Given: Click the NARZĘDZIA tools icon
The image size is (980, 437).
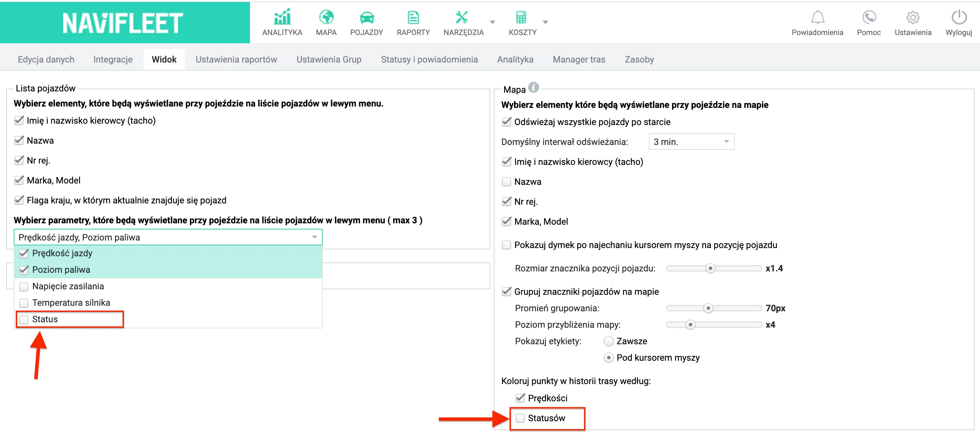Looking at the screenshot, I should click(x=461, y=17).
